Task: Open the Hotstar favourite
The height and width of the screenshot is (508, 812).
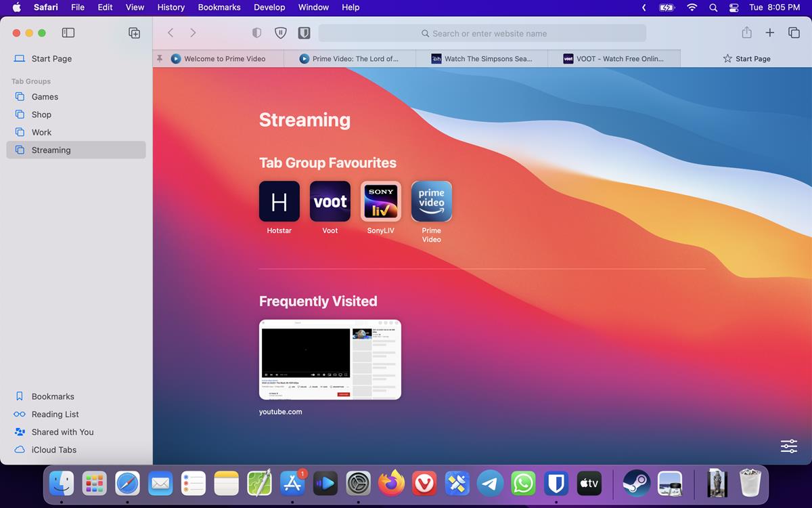Action: point(279,201)
